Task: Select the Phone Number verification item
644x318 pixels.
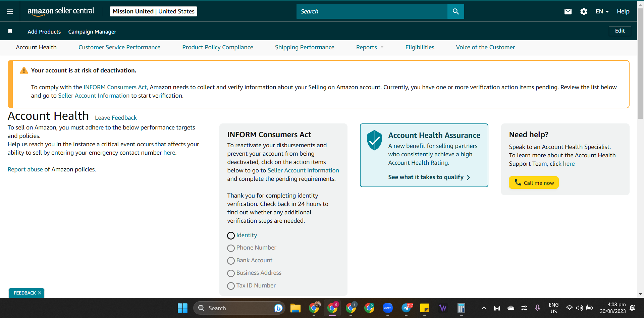Action: tap(252, 248)
